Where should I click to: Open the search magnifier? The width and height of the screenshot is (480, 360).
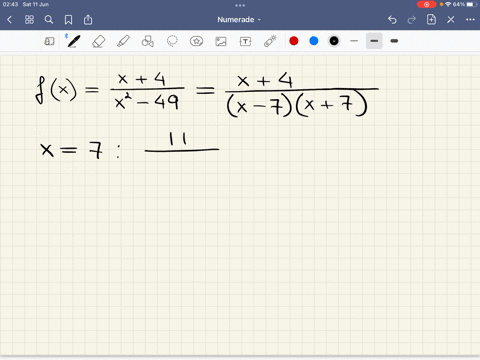[49, 20]
